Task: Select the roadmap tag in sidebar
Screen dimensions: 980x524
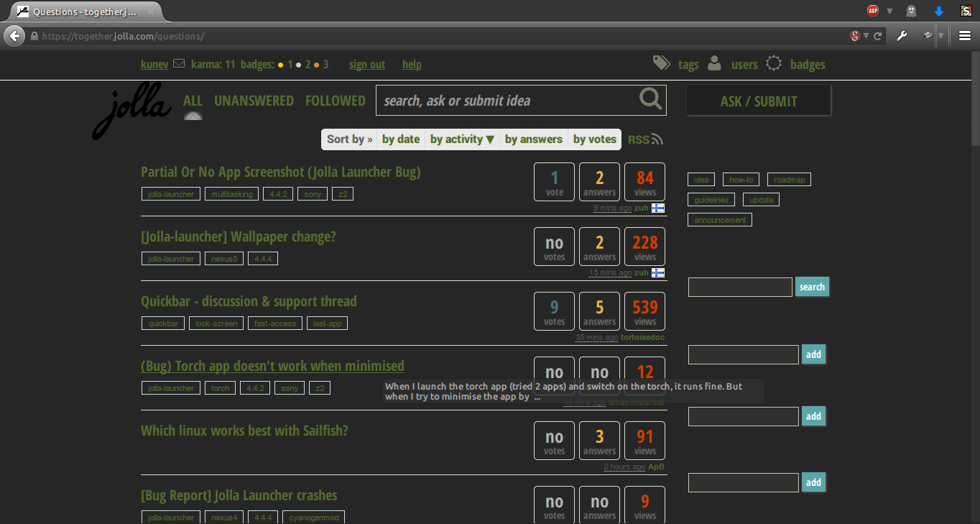Action: click(789, 180)
